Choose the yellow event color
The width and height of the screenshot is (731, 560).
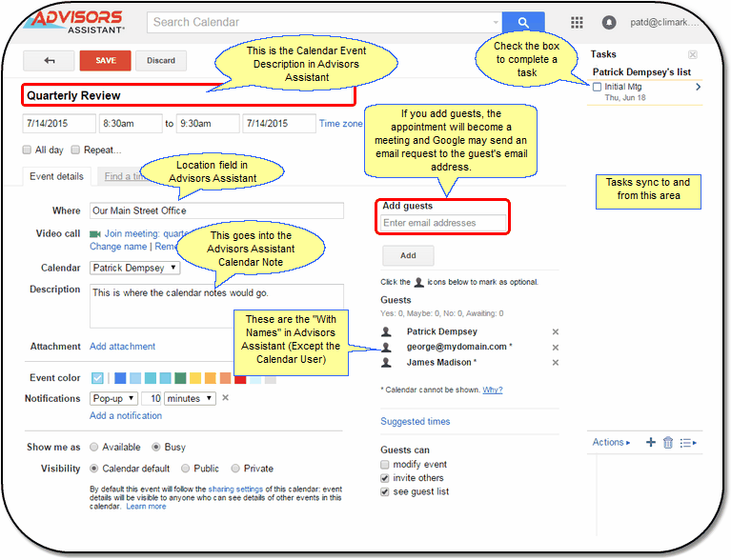pyautogui.click(x=195, y=378)
